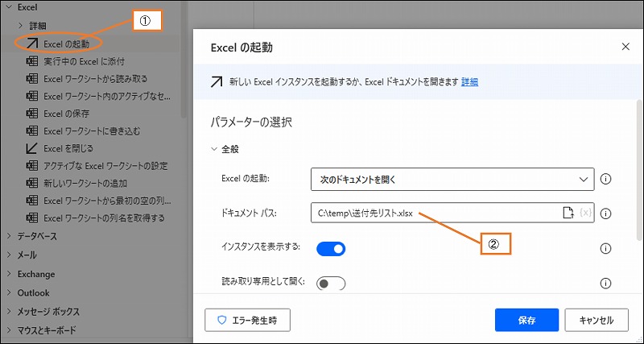Click icon beside Excel ワークシートから最初の空の列...
This screenshot has width=644, height=344.
tap(32, 201)
